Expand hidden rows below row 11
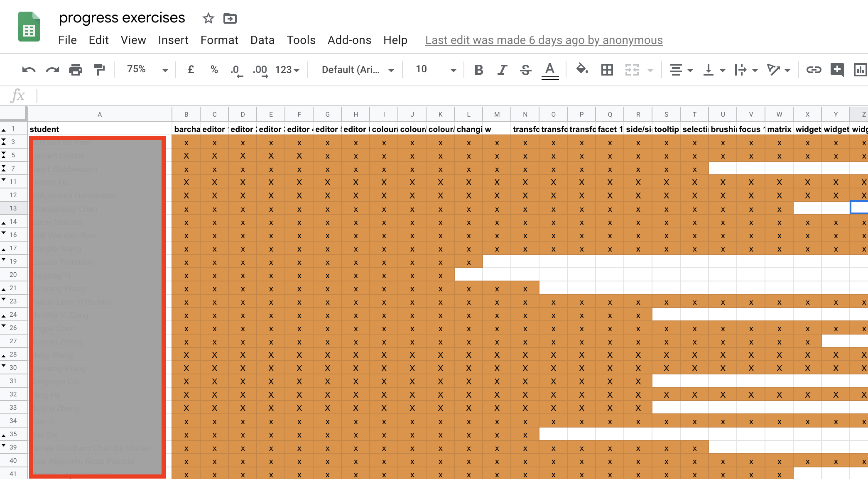Viewport: 868px width, 479px height. click(4, 180)
